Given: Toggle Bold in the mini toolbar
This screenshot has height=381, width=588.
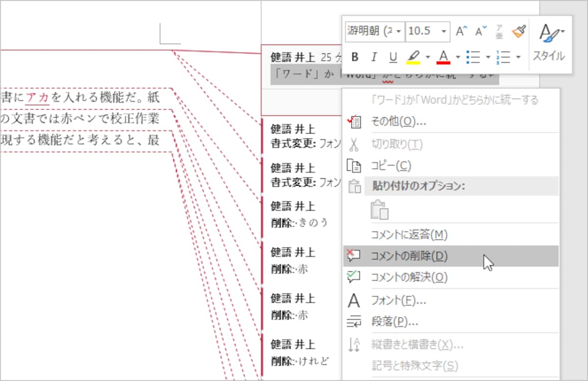Looking at the screenshot, I should (355, 57).
